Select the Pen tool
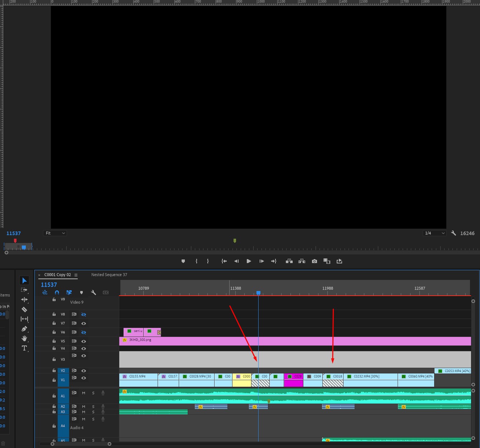The image size is (480, 448). [x=24, y=328]
